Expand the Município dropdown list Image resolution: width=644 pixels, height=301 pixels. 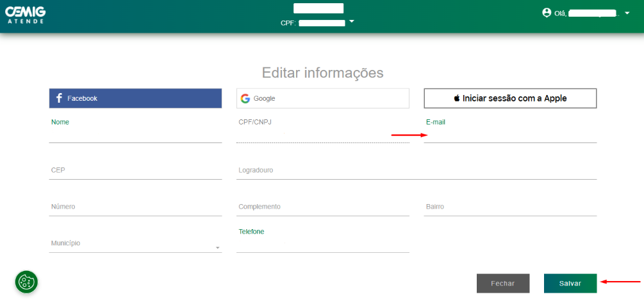click(x=217, y=248)
